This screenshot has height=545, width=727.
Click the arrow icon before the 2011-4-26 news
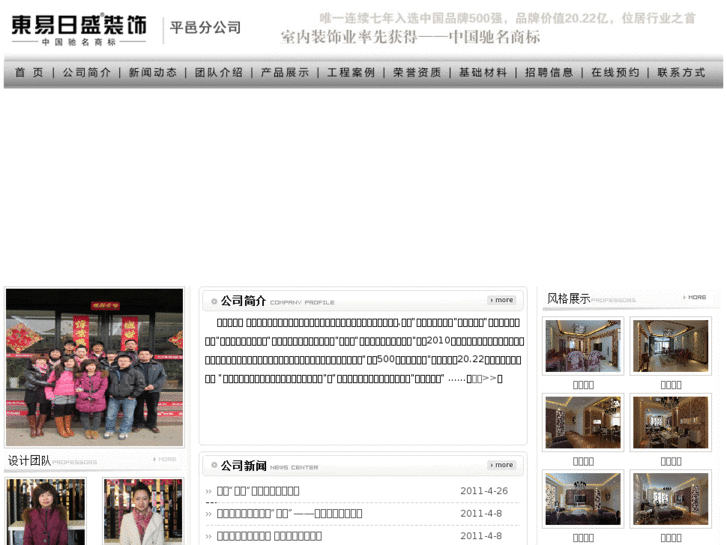tap(209, 491)
